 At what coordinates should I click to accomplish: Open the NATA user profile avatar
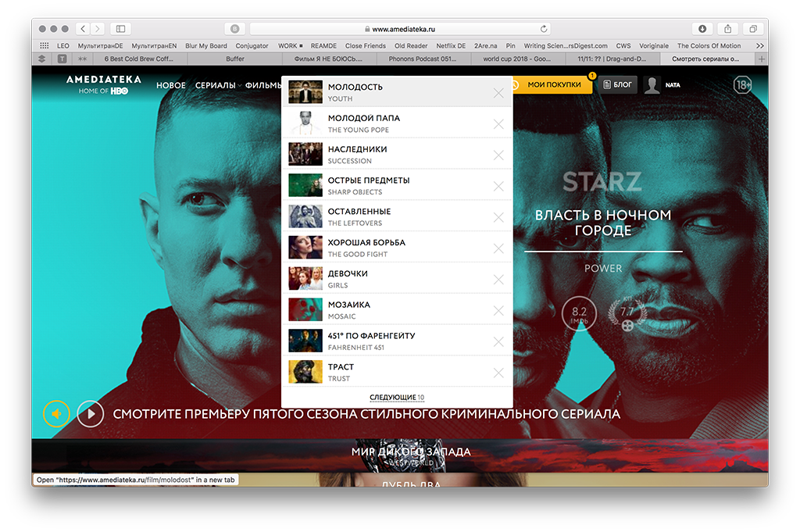pyautogui.click(x=652, y=85)
